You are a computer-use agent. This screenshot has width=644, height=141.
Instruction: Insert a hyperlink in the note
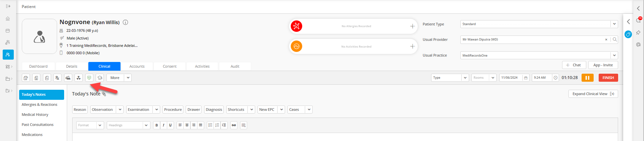coord(234,125)
